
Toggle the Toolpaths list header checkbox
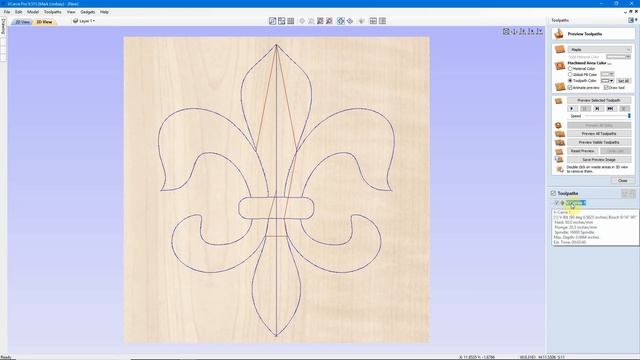pyautogui.click(x=553, y=193)
